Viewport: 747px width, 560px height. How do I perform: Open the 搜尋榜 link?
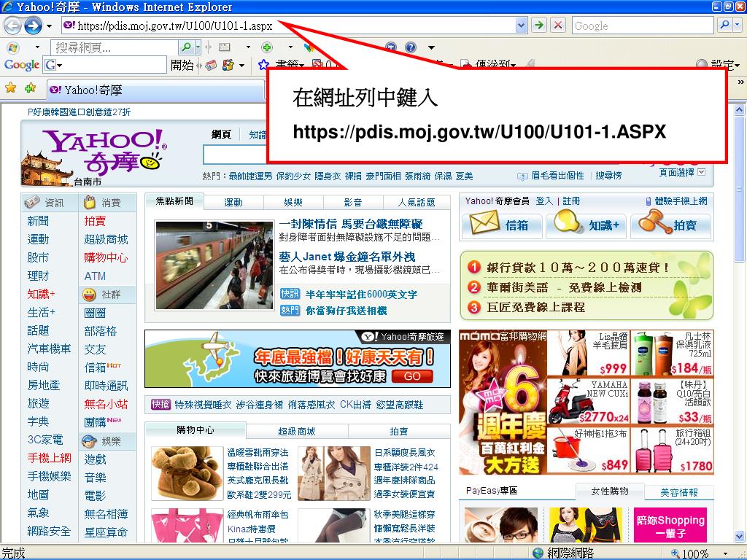pos(608,175)
